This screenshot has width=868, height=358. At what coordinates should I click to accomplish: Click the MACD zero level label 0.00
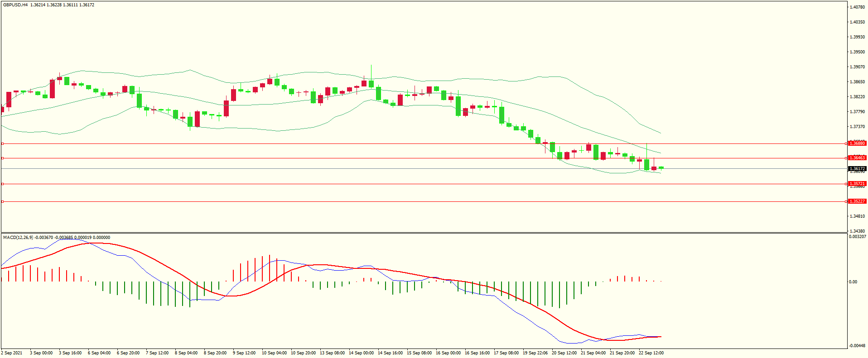tap(853, 282)
